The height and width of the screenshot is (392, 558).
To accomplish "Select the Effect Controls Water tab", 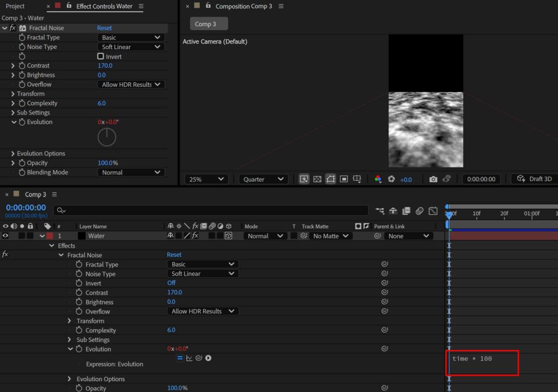I will click(x=104, y=6).
